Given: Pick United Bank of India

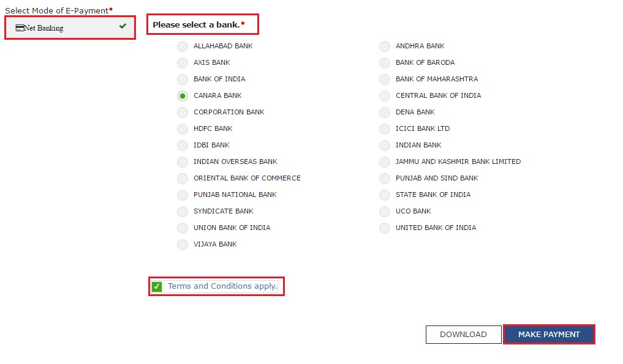Looking at the screenshot, I should click(x=385, y=228).
